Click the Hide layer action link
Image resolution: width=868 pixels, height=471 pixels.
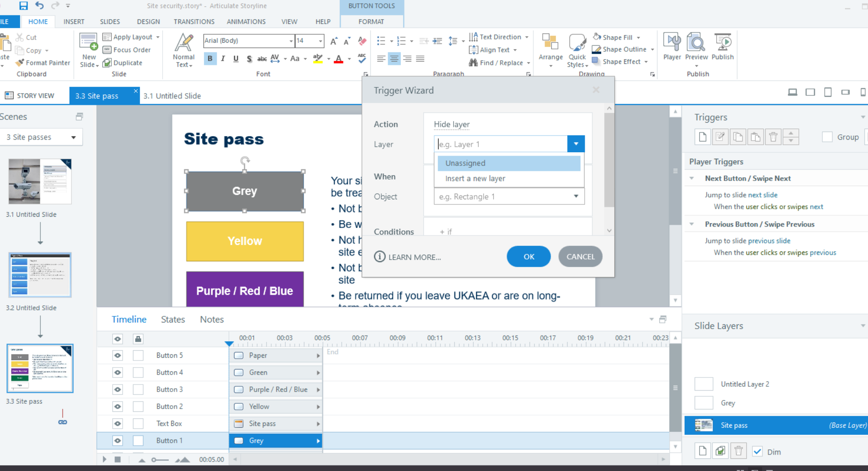[x=452, y=124]
